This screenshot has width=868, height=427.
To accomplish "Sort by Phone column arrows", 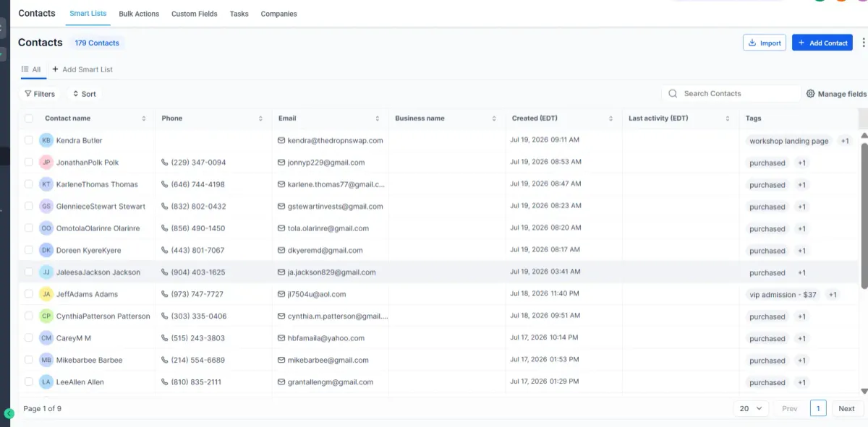I will coord(260,118).
